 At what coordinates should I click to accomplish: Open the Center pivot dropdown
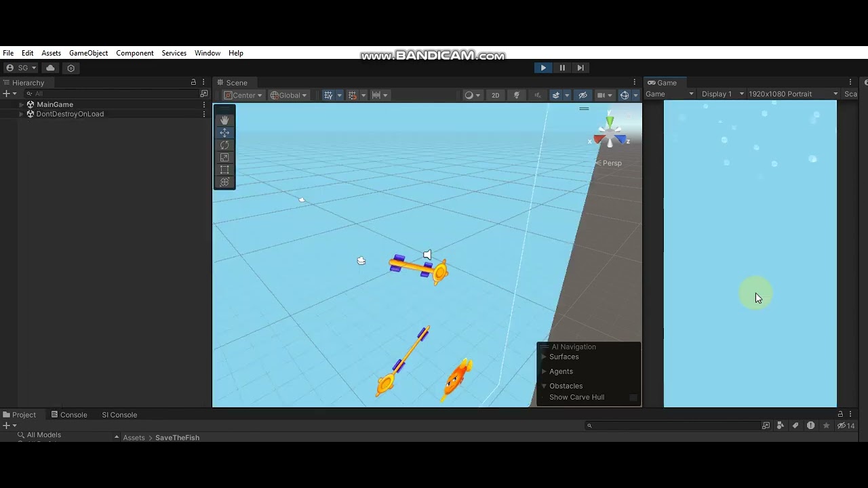click(243, 95)
